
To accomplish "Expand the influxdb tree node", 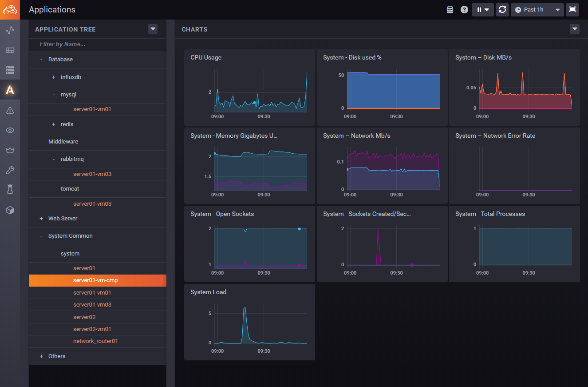I will (54, 77).
